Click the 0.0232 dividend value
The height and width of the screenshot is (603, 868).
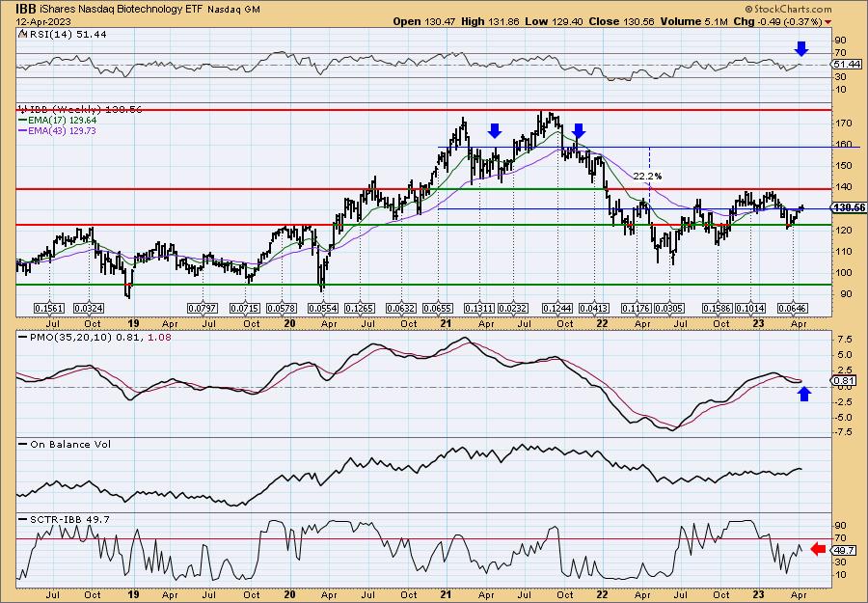(513, 308)
